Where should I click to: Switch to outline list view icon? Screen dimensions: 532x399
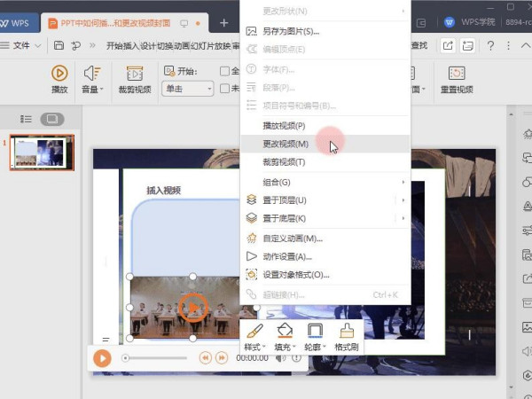tap(26, 119)
